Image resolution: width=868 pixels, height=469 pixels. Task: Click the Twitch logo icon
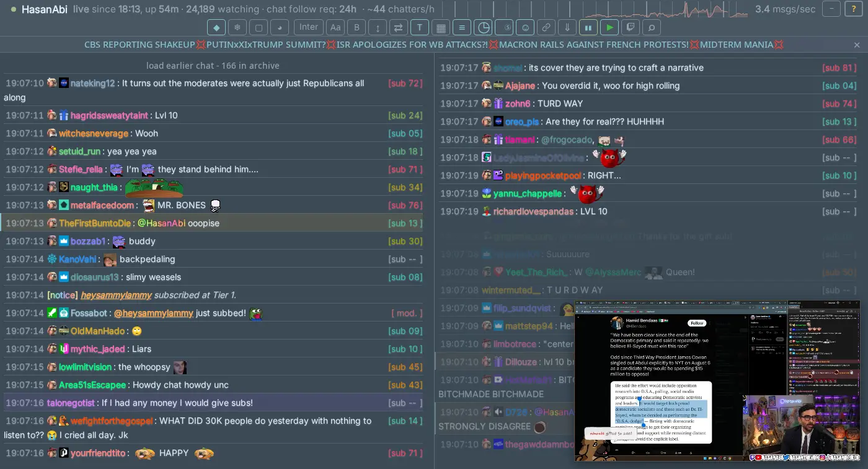tap(631, 27)
